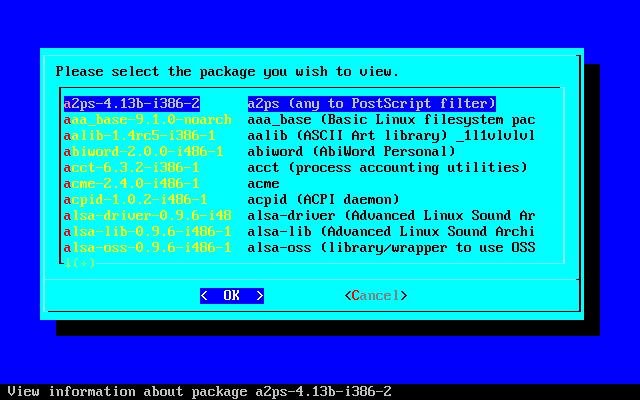Choose the aalib-1.4rc5-i386-1 package
Screen dimensions: 640x400
132,135
